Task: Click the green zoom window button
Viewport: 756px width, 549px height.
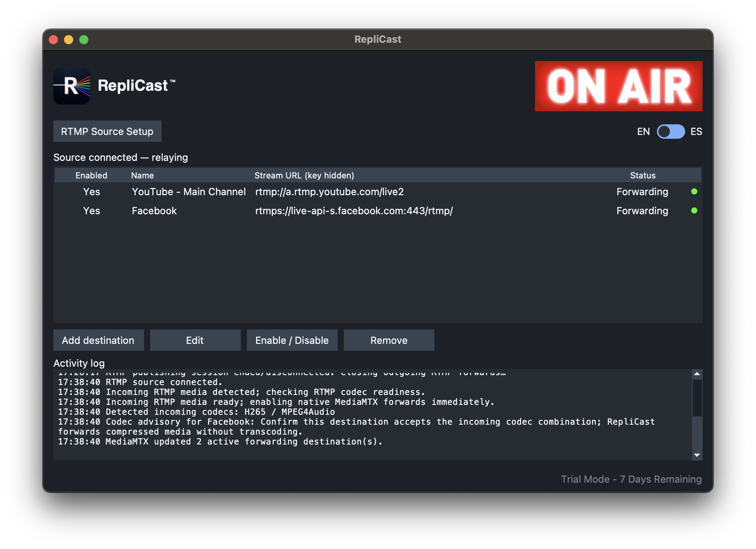Action: (84, 40)
